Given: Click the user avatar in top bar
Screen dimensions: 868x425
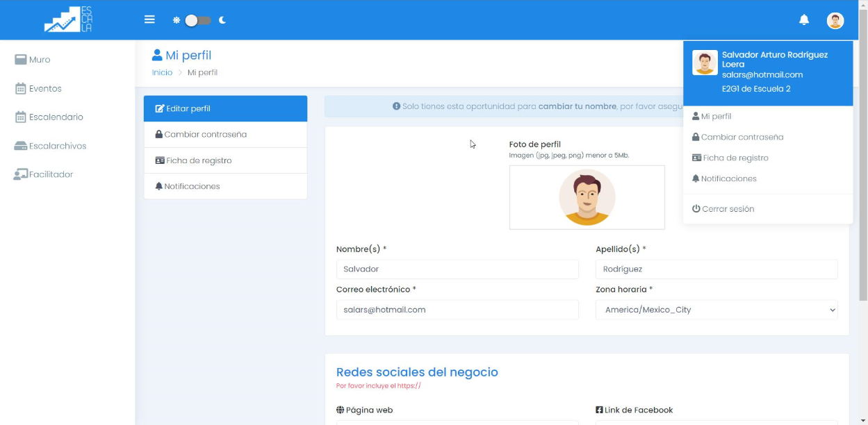Looking at the screenshot, I should click(835, 20).
